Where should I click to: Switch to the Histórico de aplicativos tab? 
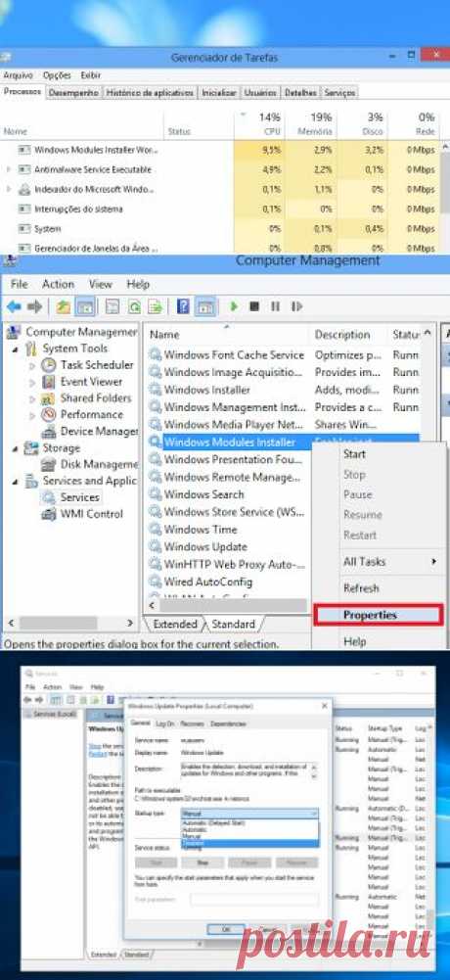(150, 92)
